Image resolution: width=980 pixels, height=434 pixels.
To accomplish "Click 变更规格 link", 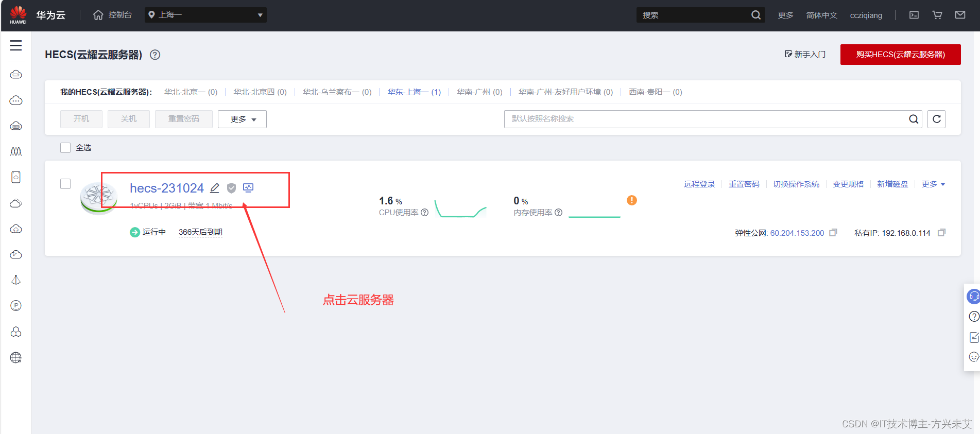I will pyautogui.click(x=848, y=184).
